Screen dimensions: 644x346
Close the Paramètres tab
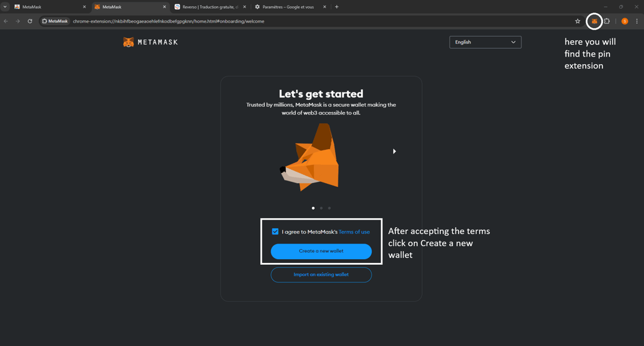325,7
